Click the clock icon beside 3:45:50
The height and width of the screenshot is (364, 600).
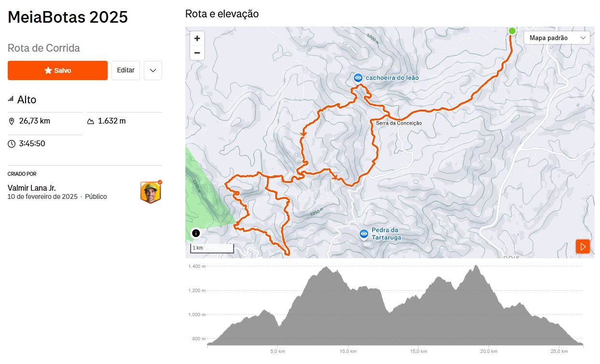coord(12,144)
